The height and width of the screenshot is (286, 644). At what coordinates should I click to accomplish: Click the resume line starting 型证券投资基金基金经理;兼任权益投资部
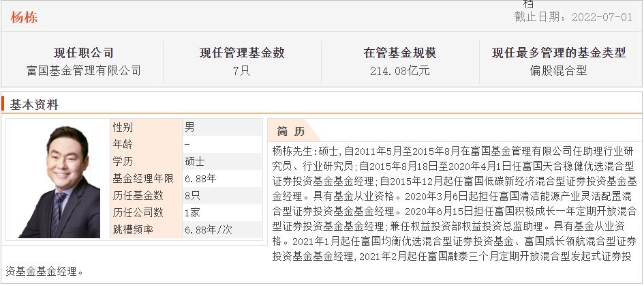point(449,227)
